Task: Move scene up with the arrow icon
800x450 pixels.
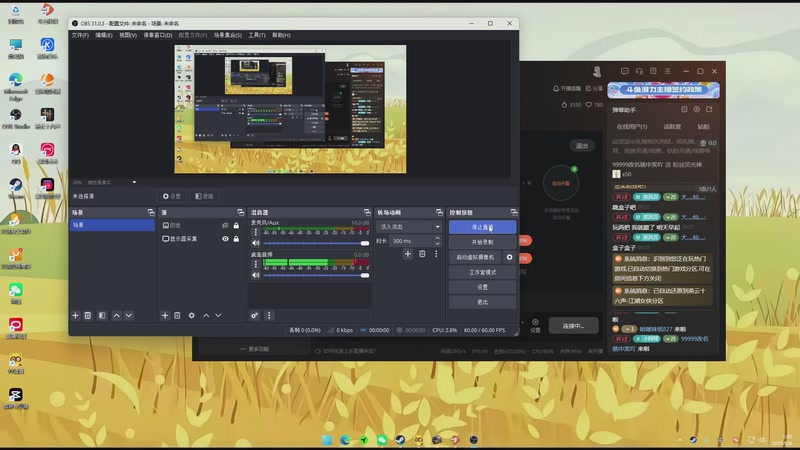Action: (x=116, y=316)
